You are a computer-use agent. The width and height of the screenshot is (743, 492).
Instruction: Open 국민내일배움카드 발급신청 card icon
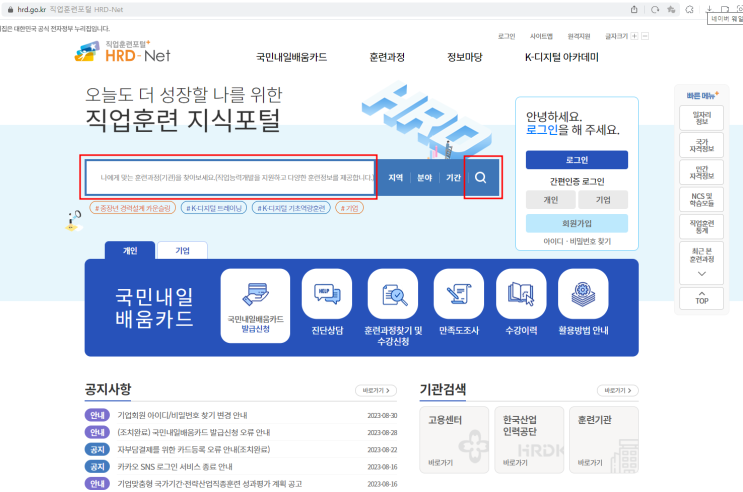point(255,306)
